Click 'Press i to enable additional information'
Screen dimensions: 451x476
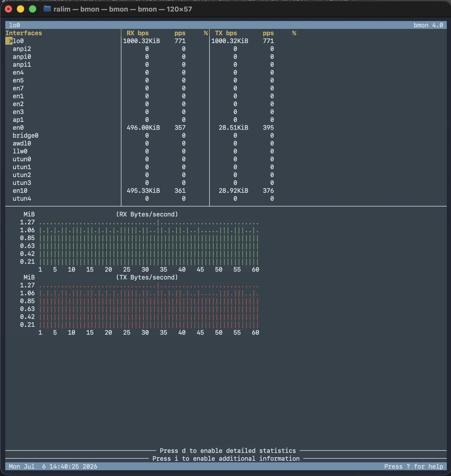(x=226, y=459)
